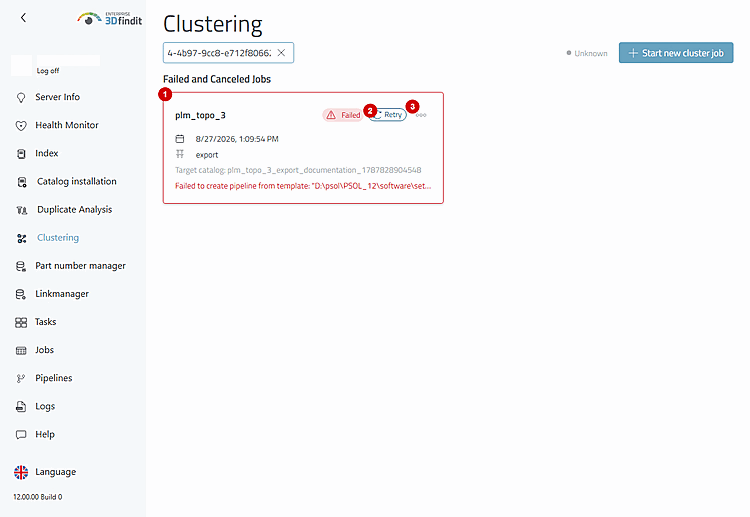
Task: View Logs page
Action: click(x=45, y=407)
